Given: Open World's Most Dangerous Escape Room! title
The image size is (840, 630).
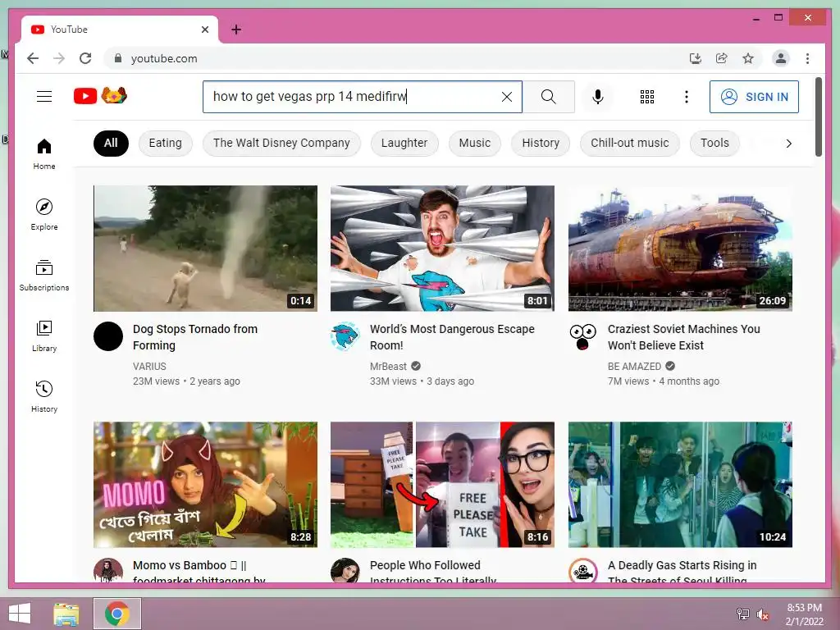Looking at the screenshot, I should click(x=452, y=337).
